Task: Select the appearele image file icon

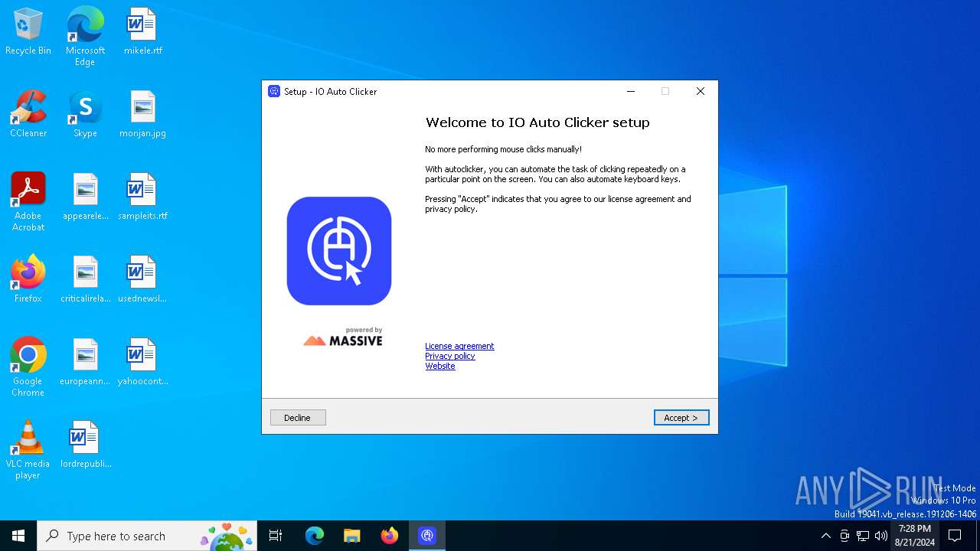Action: [85, 197]
